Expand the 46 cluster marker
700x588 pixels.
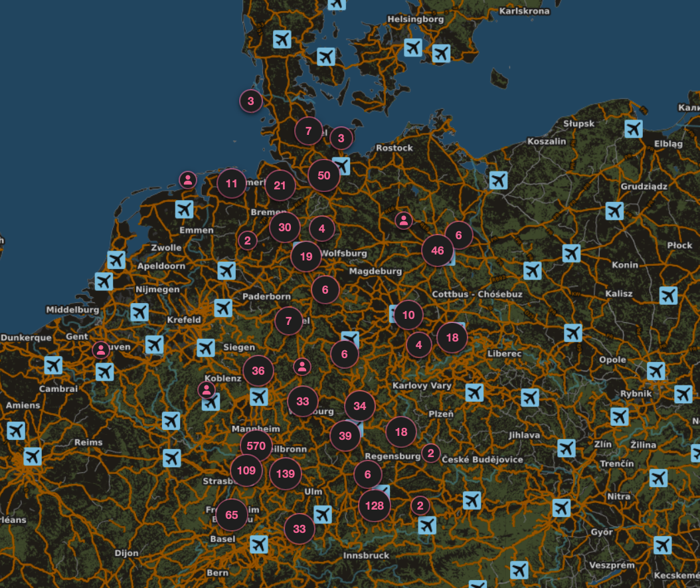438,250
